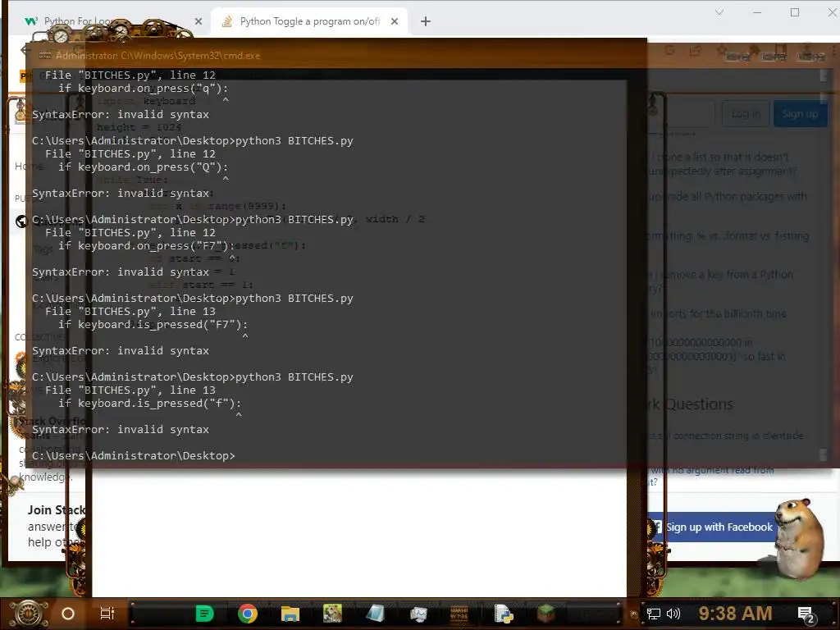Open the Chrome three-dot menu
The width and height of the screenshot is (840, 630).
click(834, 52)
